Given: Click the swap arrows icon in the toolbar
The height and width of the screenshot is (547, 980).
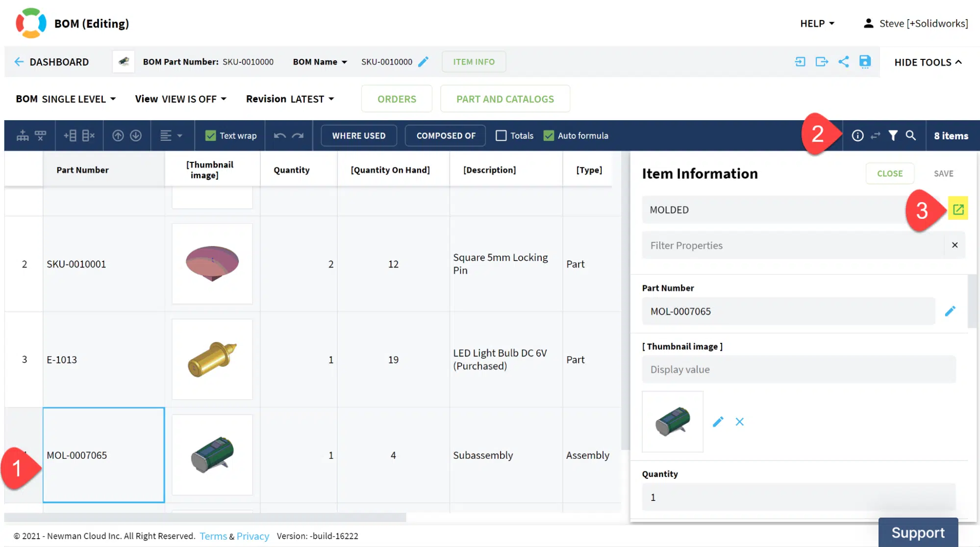Looking at the screenshot, I should coord(876,135).
